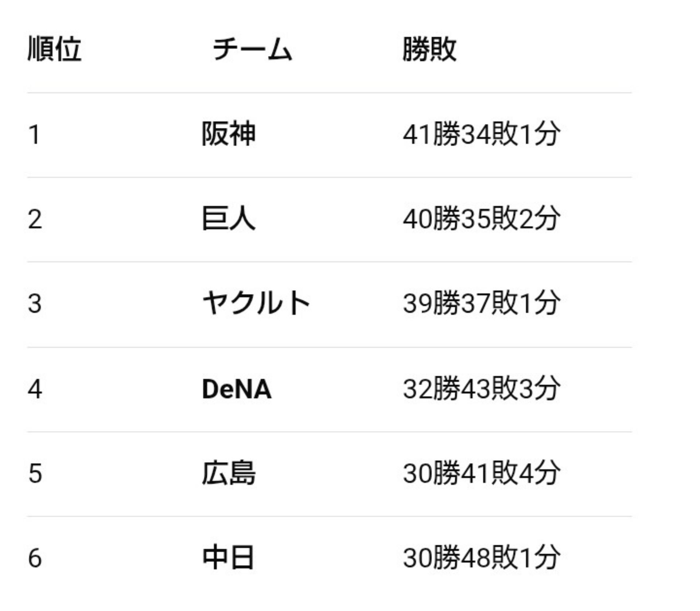
Task: Open the 広島 team link
Action: 229,473
